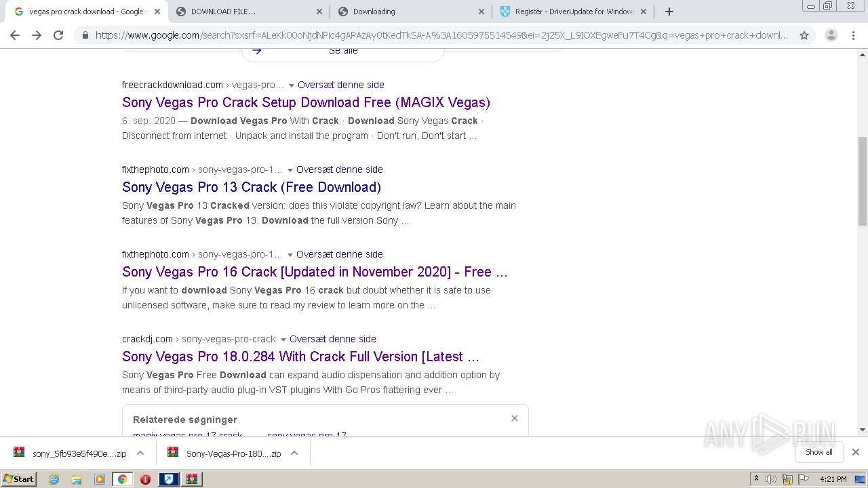
Task: Dismiss the Relaterede søgninger box
Action: pos(515,418)
